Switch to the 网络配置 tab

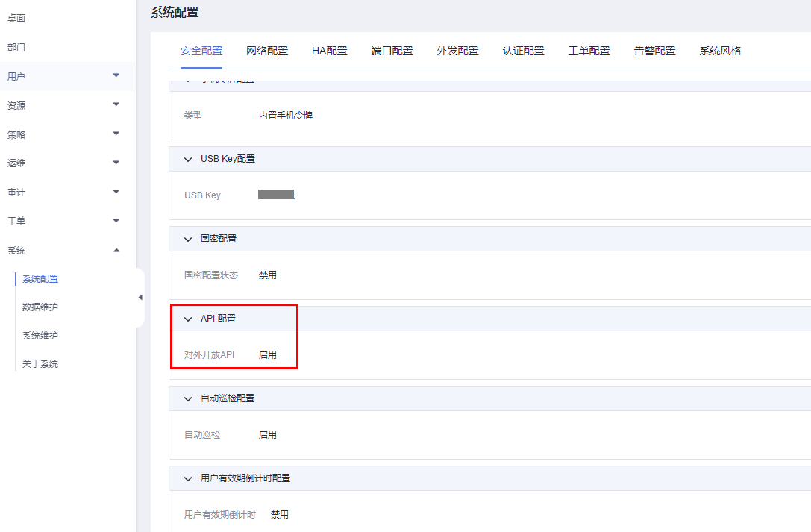(267, 51)
